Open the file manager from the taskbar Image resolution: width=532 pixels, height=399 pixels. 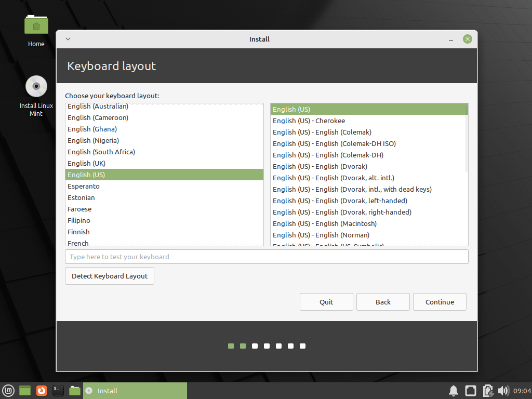pyautogui.click(x=74, y=390)
